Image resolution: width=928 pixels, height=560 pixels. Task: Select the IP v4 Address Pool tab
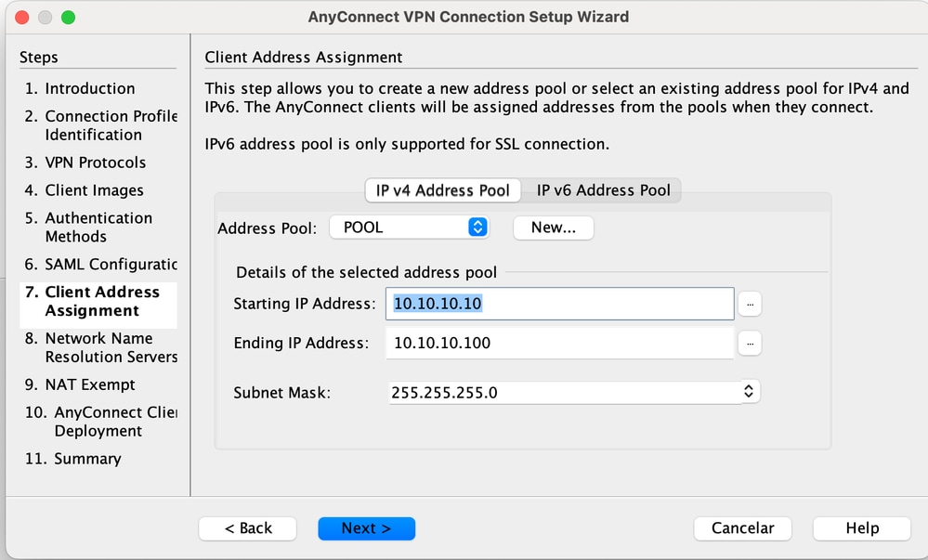(442, 190)
